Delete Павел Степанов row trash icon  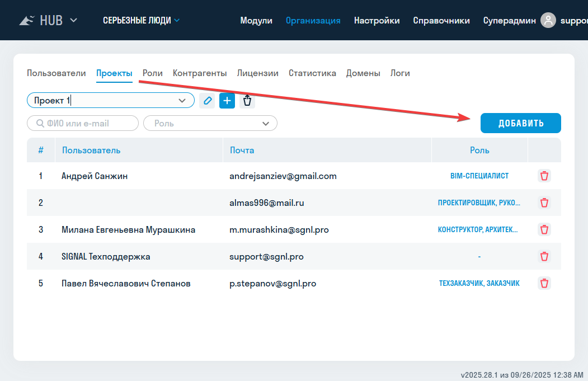544,283
